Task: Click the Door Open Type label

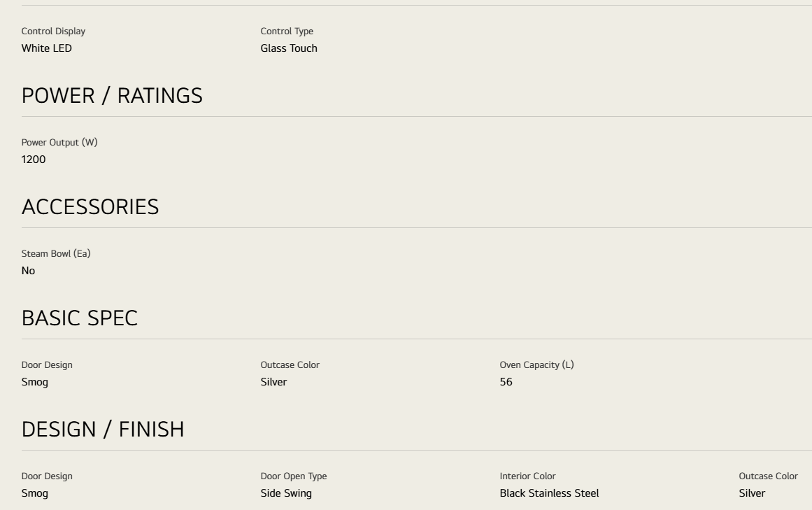Action: pyautogui.click(x=294, y=476)
